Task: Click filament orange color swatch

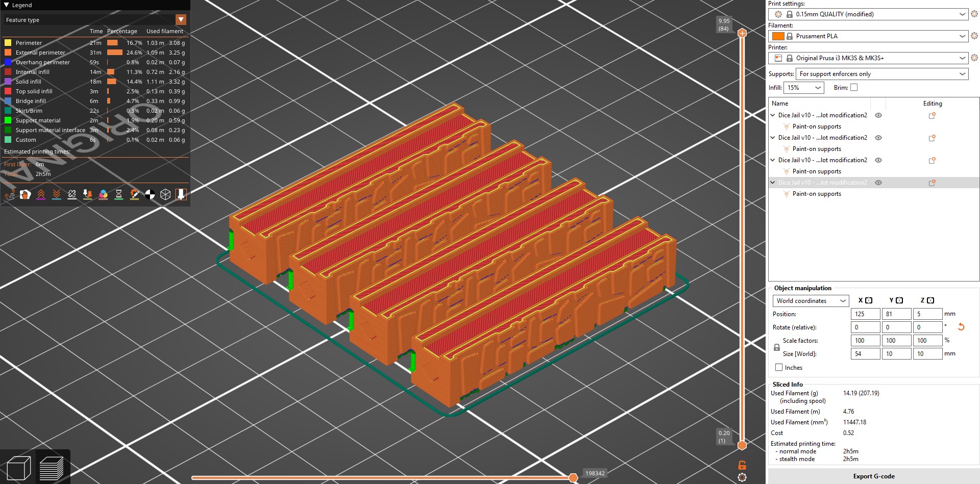Action: (778, 36)
